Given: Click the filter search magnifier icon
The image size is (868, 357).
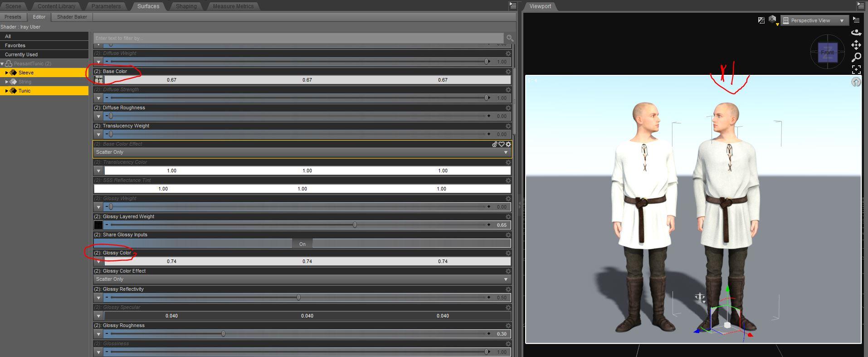Looking at the screenshot, I should (510, 38).
